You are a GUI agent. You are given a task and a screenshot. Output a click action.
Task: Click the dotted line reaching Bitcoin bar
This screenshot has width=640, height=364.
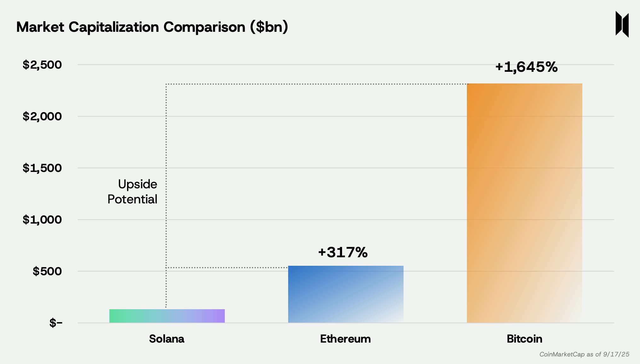click(317, 84)
